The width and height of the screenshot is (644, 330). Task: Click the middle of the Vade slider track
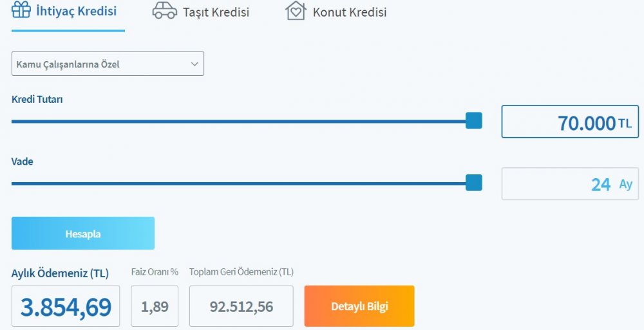click(x=239, y=183)
